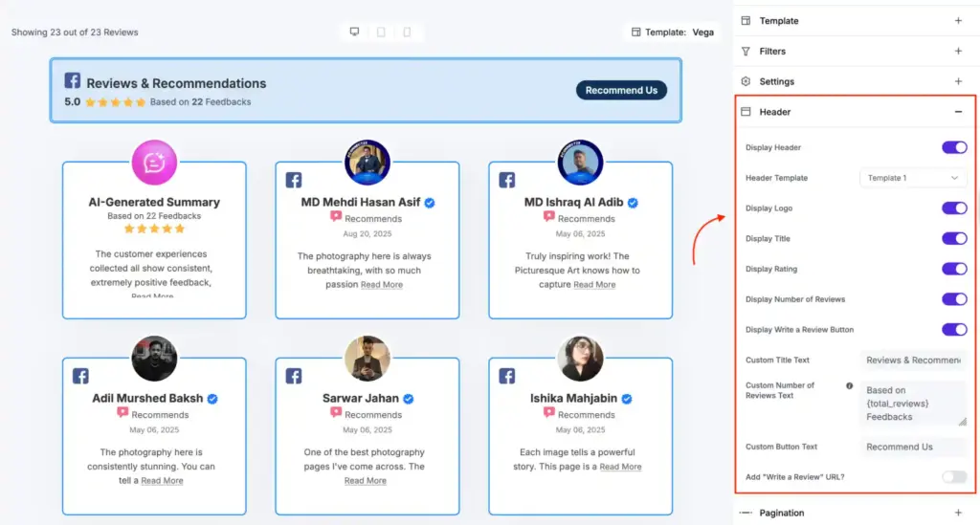Toggle the Display Logo switch
Viewport: 980px width, 525px height.
point(954,208)
